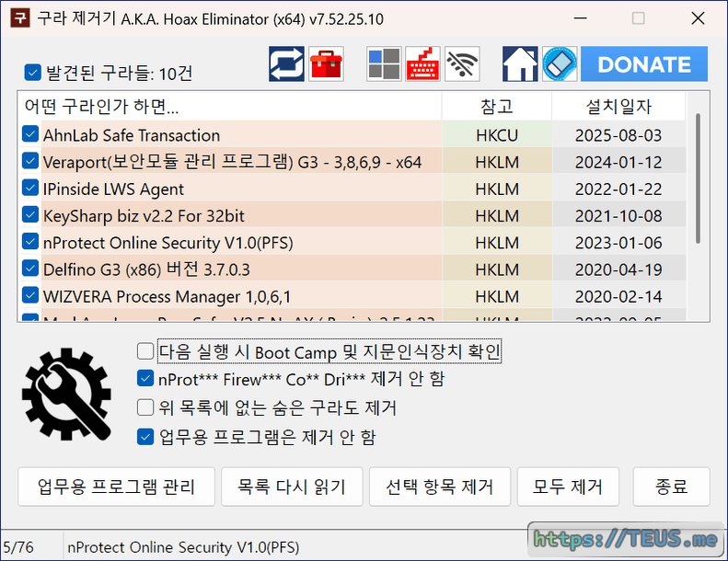Click the HKLM cell in the KeySharp row

coord(497,216)
